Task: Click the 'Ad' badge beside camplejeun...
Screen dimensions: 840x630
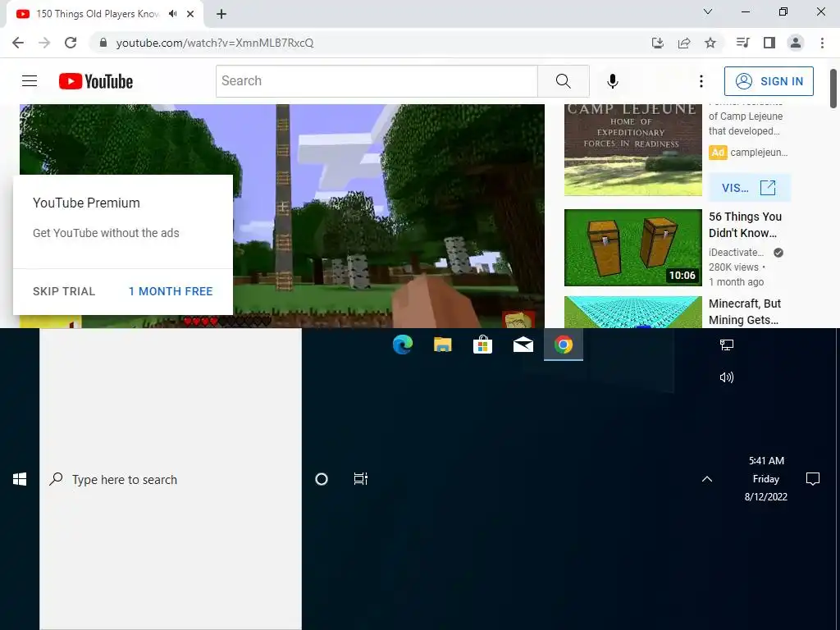Action: pyautogui.click(x=718, y=153)
